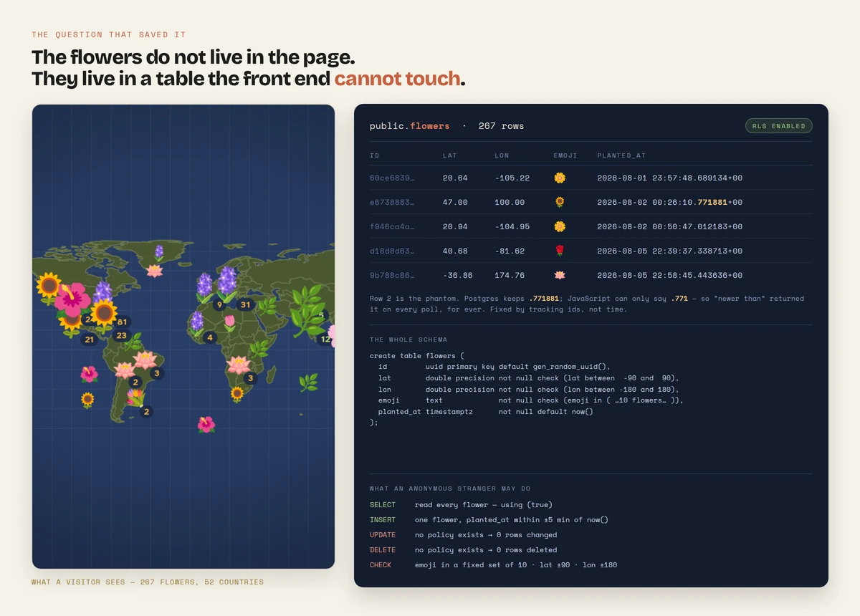Click the timestamp ending .771881+00
Screen dimensions: 860x616
pos(669,202)
